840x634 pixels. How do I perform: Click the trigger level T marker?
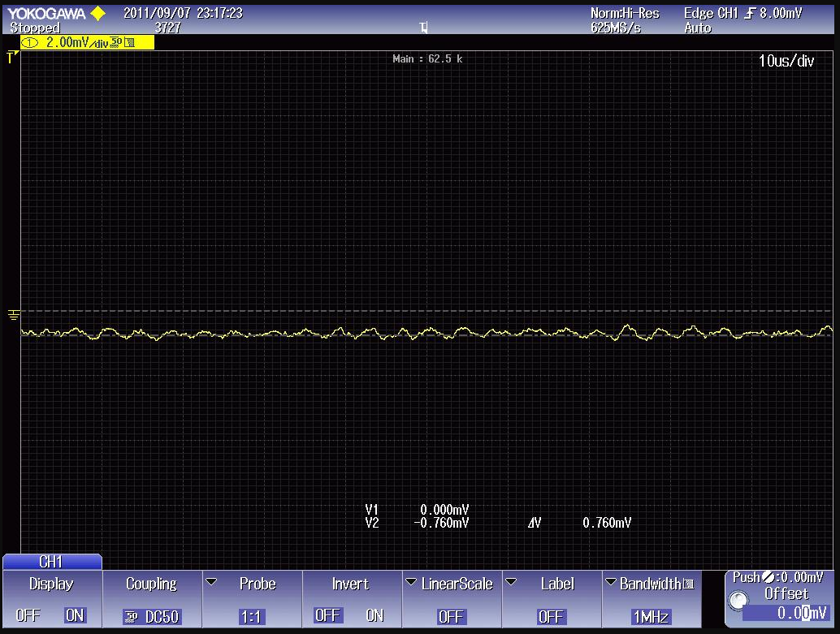click(x=11, y=57)
